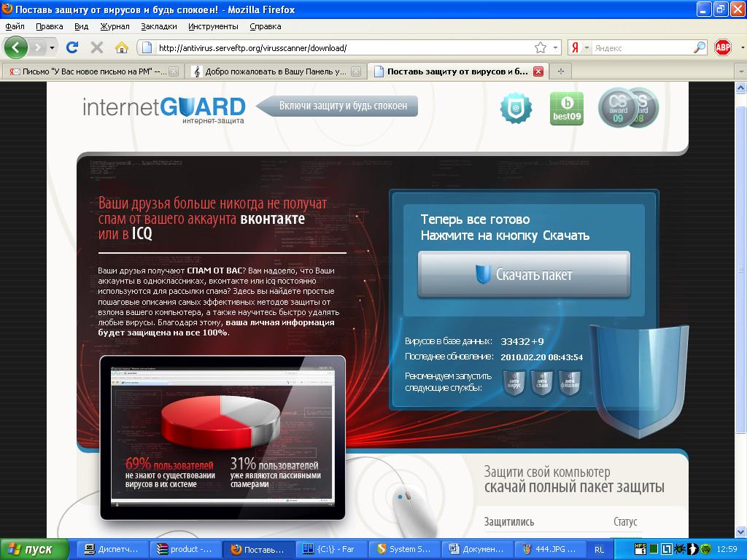Click the 'Поставь...' Firefox taskbar button
747x560 pixels.
(x=258, y=549)
